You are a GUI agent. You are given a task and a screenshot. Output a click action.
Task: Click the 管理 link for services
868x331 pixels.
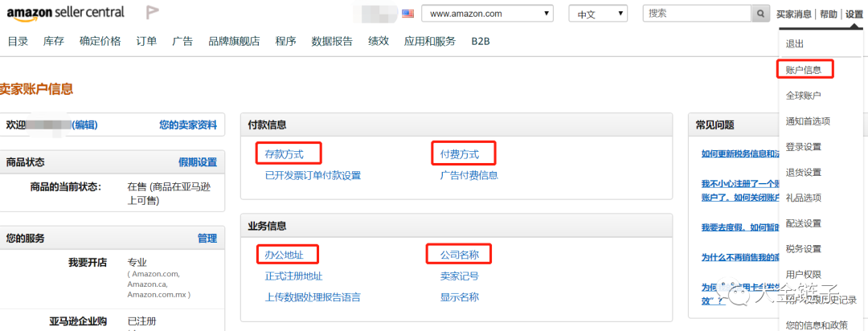tap(207, 239)
